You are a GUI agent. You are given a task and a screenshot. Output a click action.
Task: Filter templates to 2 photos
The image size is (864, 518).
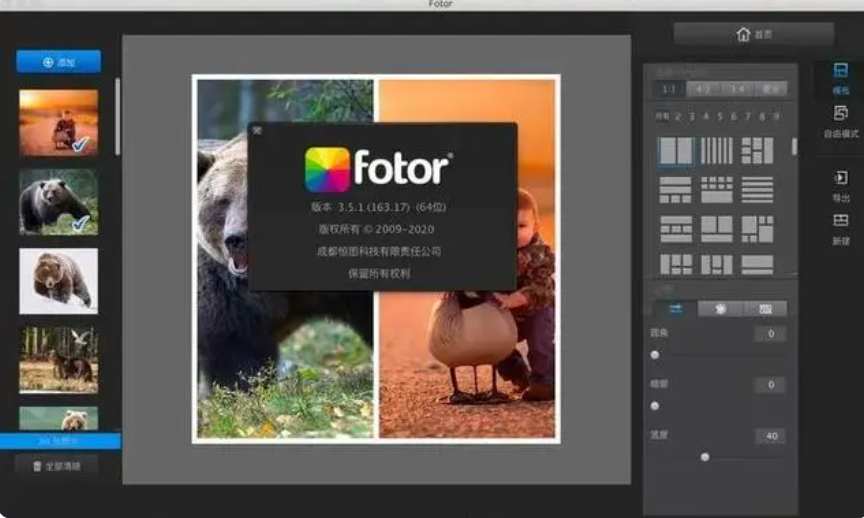[678, 116]
